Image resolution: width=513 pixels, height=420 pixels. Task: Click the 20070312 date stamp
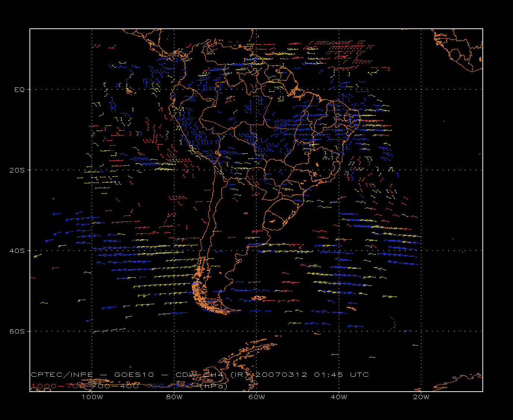tap(281, 374)
